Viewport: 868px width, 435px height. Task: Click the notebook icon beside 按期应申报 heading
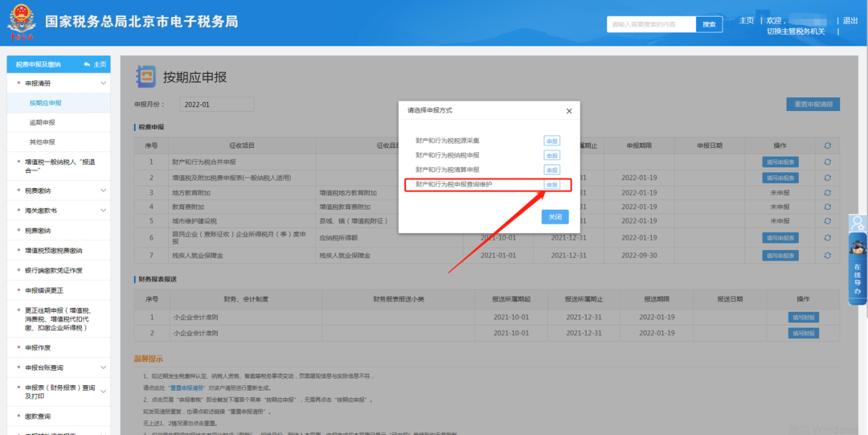[145, 77]
